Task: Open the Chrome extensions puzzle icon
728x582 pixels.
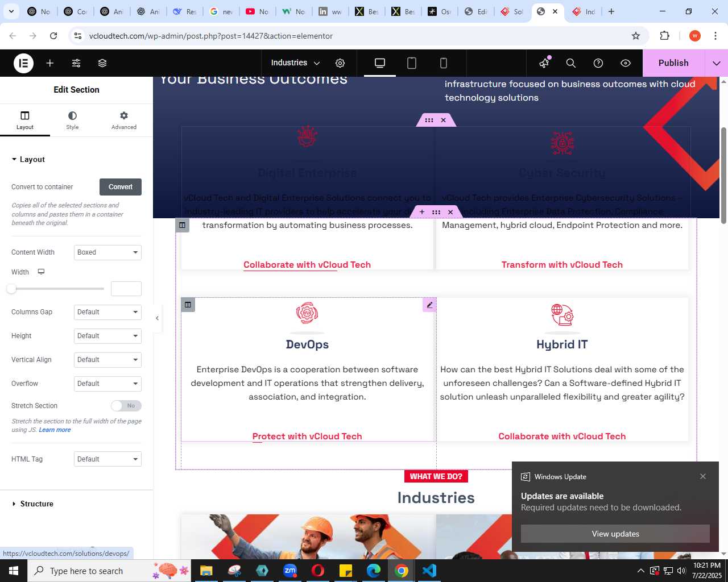Action: [664, 36]
